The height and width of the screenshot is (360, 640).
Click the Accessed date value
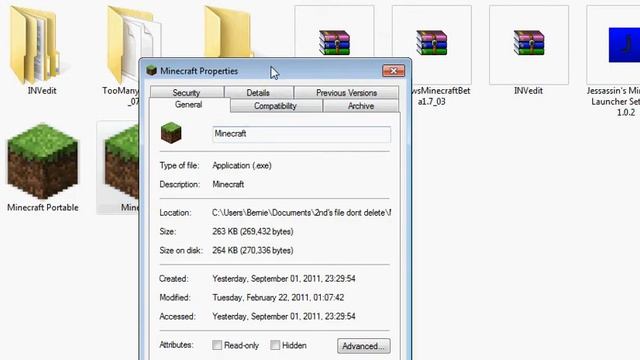[284, 316]
